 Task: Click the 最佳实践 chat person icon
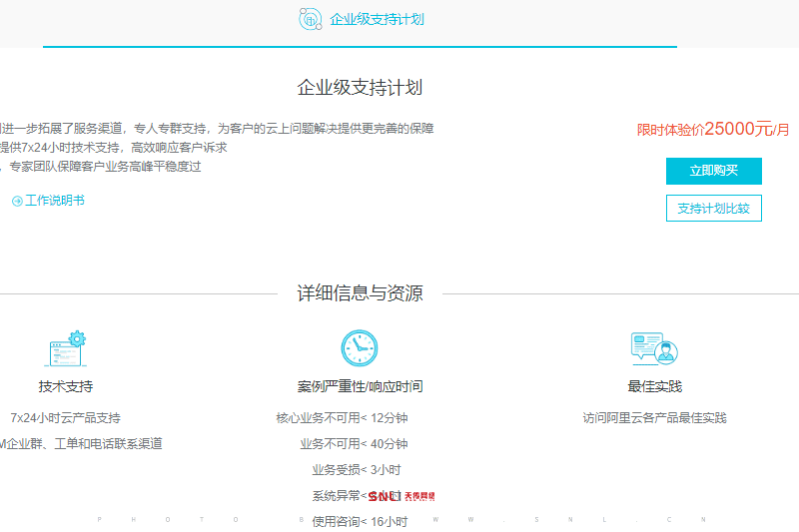(655, 348)
